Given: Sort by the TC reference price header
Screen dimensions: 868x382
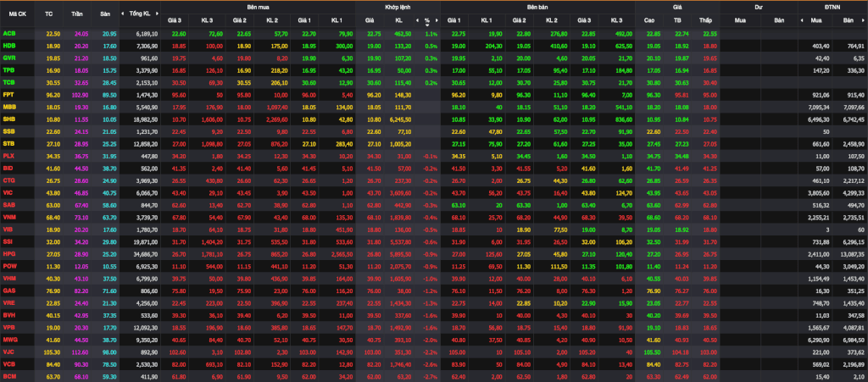Looking at the screenshot, I should tap(48, 14).
